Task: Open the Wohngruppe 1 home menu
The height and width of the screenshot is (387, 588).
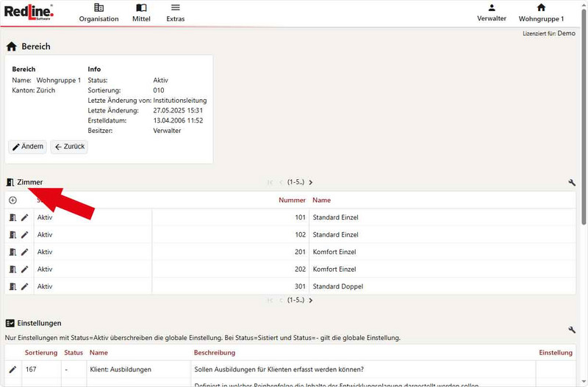Action: point(541,12)
